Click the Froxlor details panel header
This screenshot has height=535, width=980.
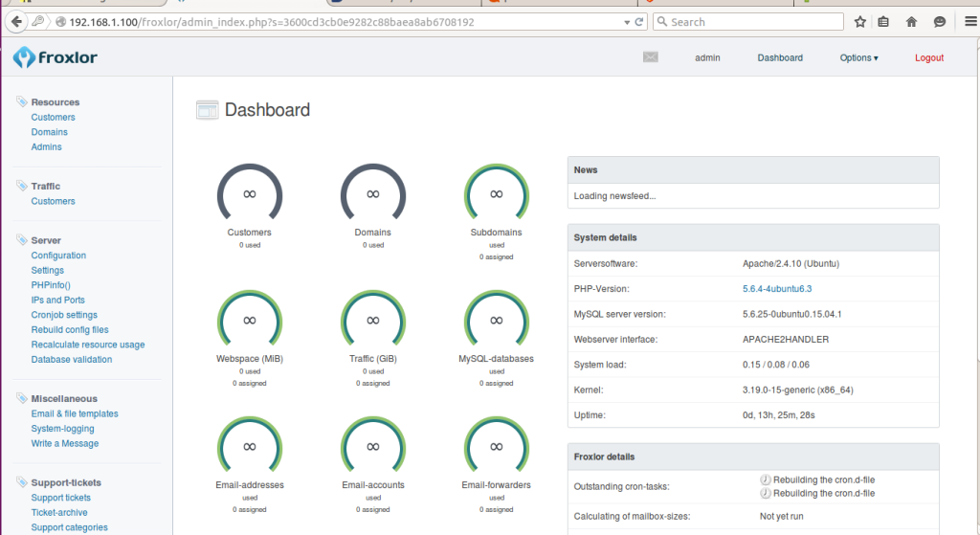point(753,457)
